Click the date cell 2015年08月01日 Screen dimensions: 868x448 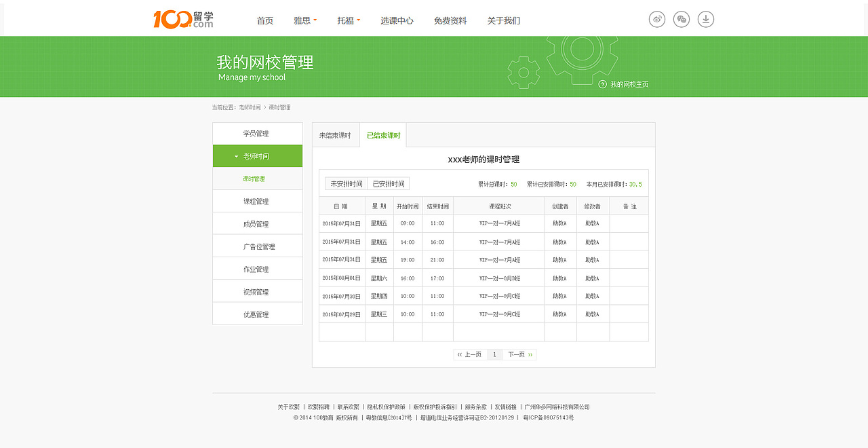point(342,278)
